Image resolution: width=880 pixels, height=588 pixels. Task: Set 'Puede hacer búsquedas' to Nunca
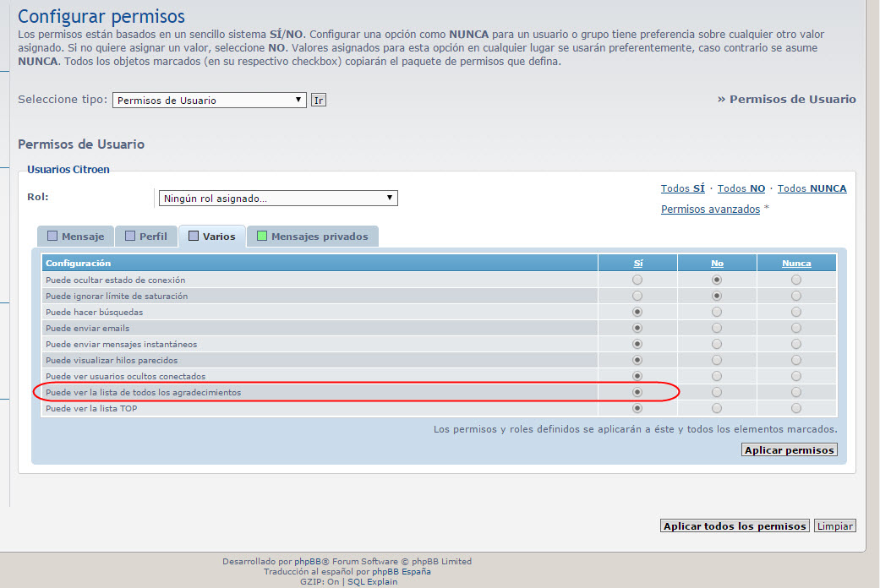point(795,312)
